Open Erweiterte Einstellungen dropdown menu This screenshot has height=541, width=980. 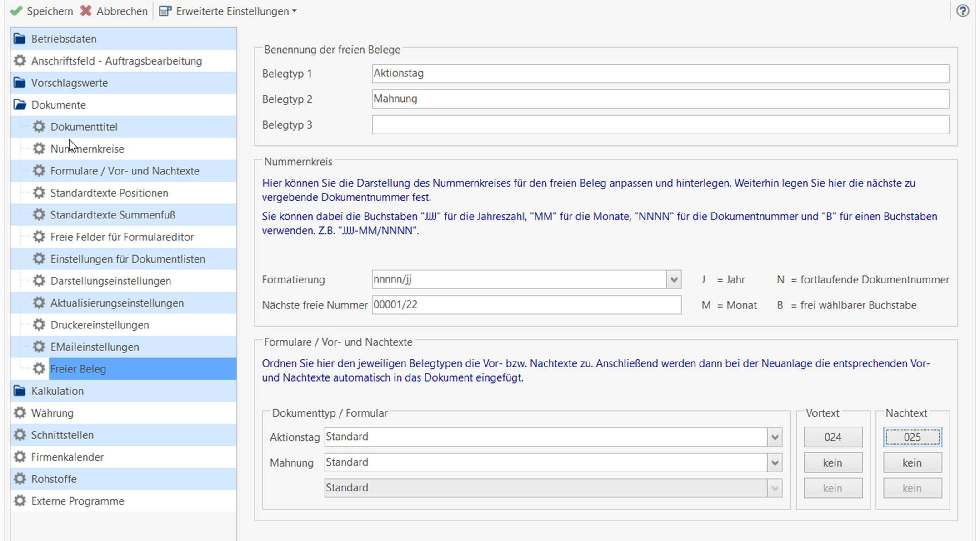[295, 11]
